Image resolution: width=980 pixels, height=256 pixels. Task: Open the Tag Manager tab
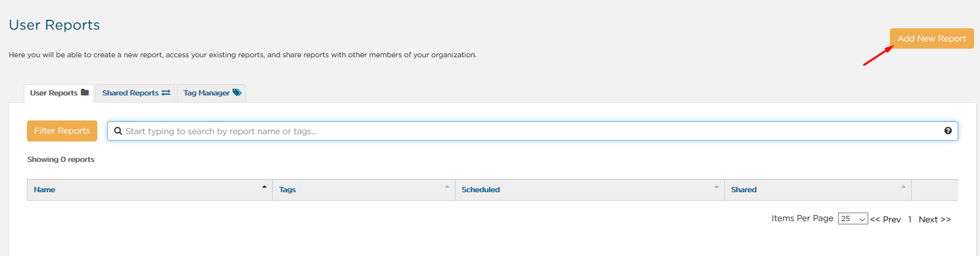(212, 93)
